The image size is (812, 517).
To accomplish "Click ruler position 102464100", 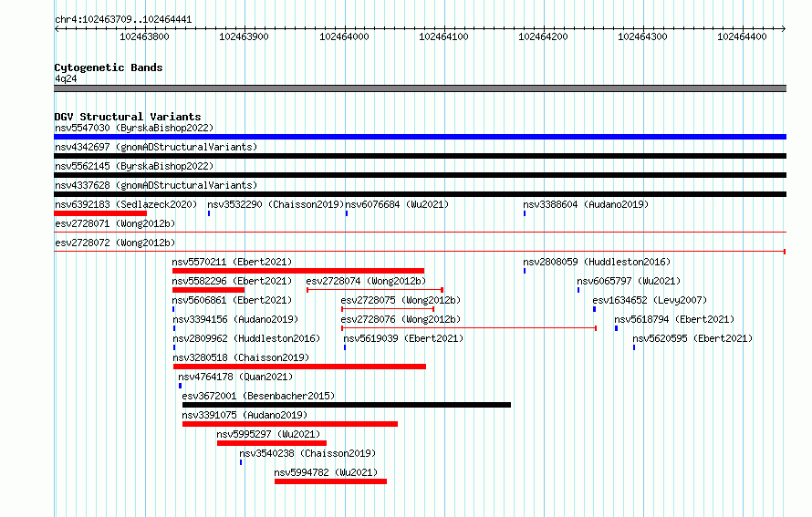I will coord(443,36).
